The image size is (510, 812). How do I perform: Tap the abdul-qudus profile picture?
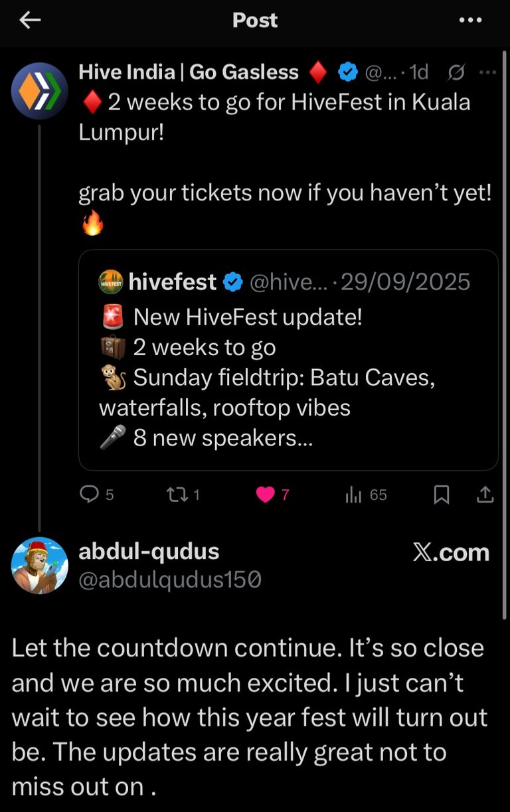40,565
